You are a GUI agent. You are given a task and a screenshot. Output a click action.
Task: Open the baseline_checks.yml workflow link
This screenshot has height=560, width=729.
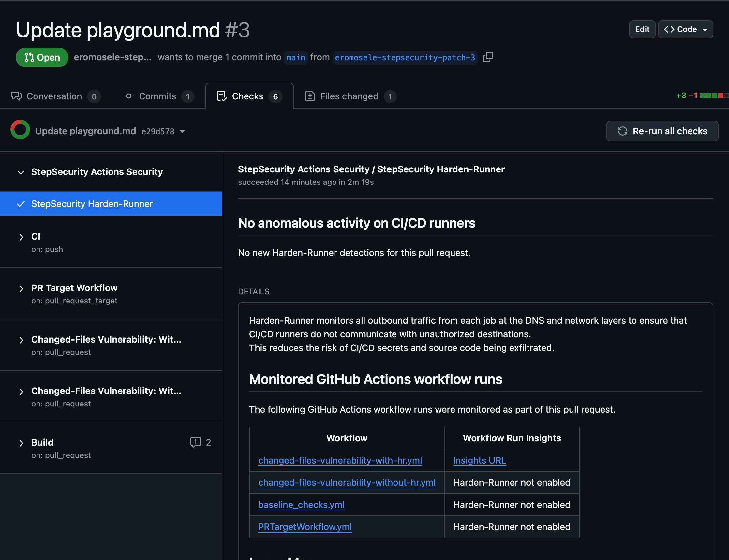[301, 505]
